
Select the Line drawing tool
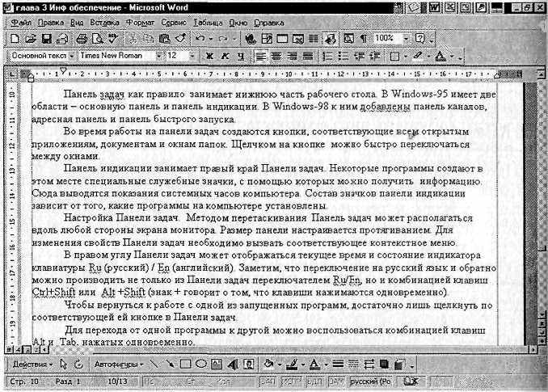(154, 364)
